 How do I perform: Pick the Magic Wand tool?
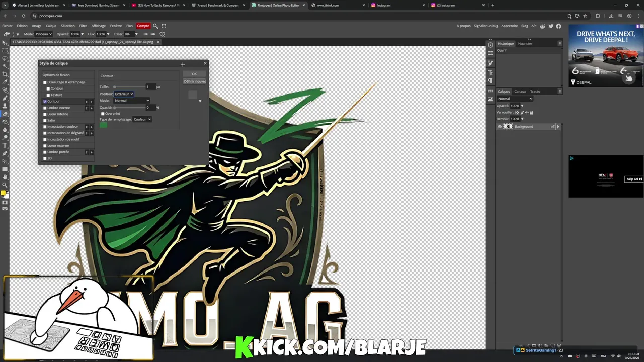tap(5, 66)
